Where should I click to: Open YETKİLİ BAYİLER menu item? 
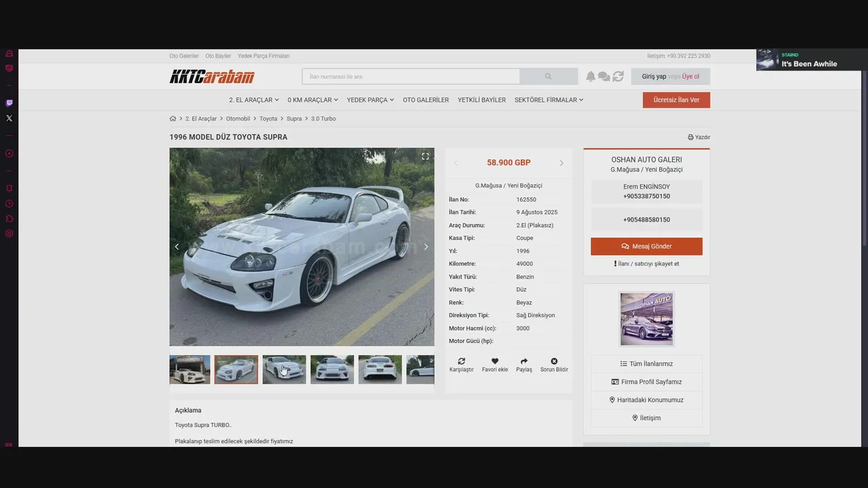point(481,100)
